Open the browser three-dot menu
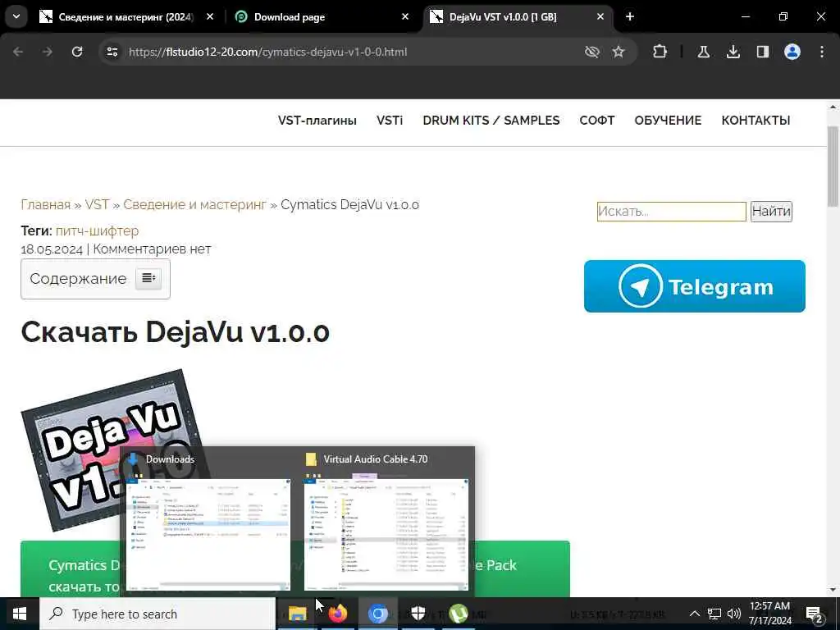 tap(822, 52)
